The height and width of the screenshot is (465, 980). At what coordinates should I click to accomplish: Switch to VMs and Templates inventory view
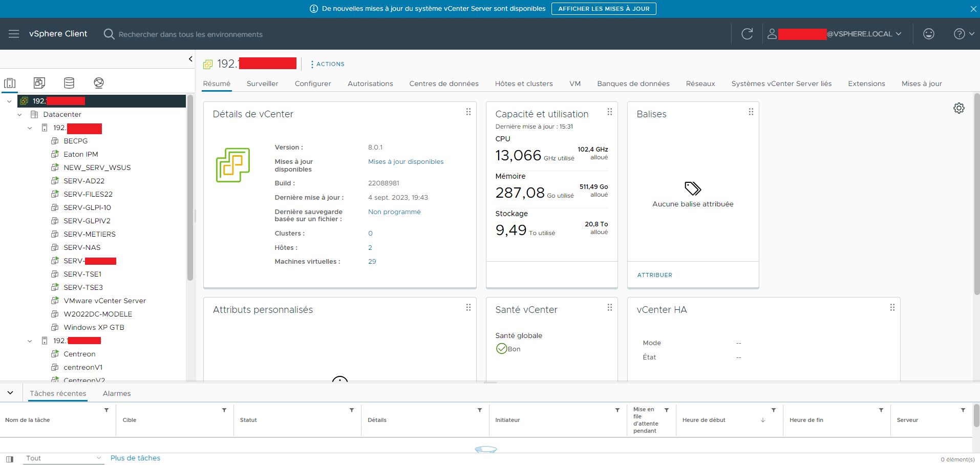(39, 83)
